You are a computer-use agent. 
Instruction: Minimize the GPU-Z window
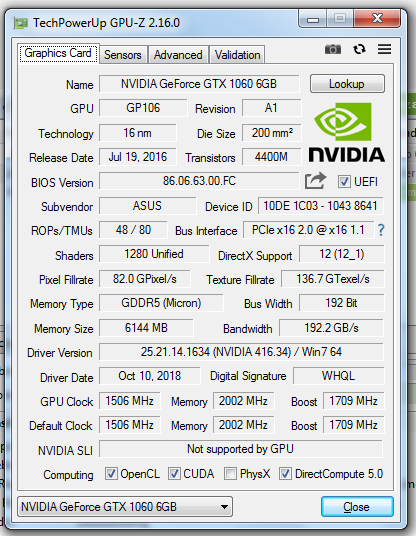pos(312,19)
